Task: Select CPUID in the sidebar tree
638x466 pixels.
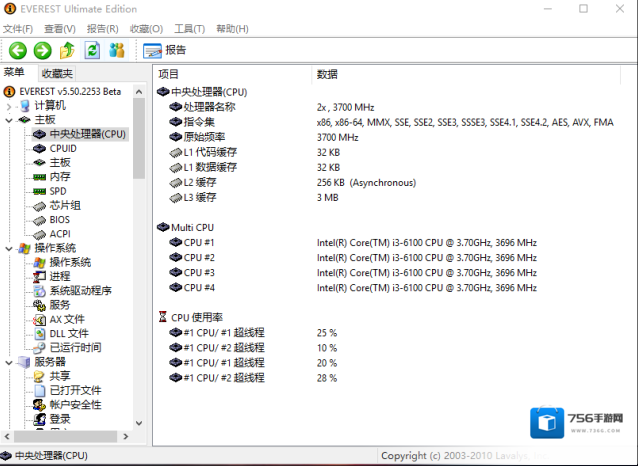Action: [62, 148]
